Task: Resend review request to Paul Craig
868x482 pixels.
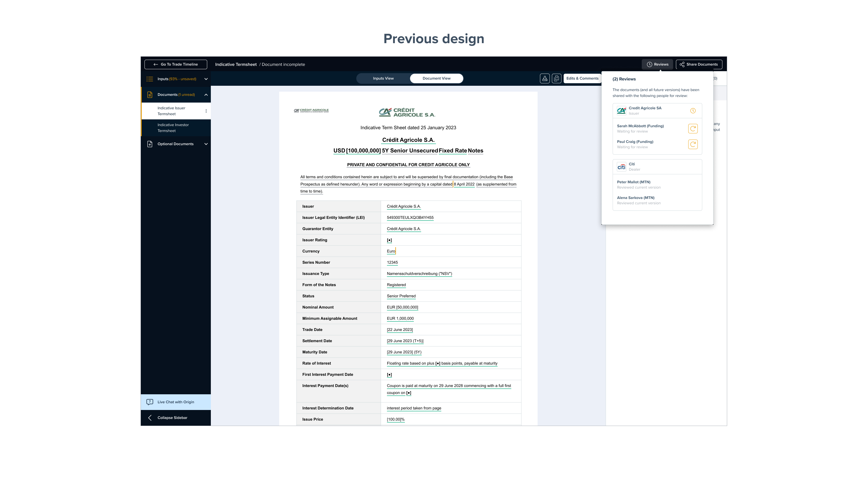Action: [x=692, y=144]
